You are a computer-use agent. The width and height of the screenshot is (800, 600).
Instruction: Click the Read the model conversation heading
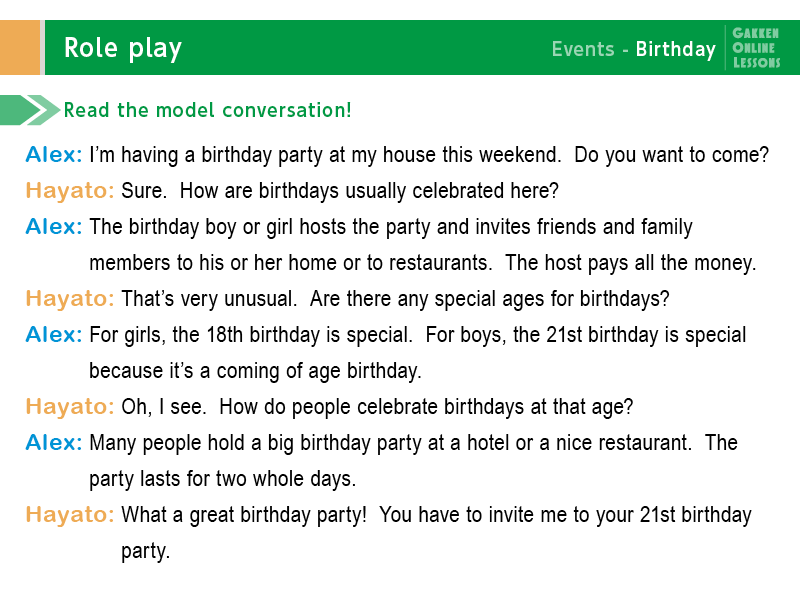(207, 110)
